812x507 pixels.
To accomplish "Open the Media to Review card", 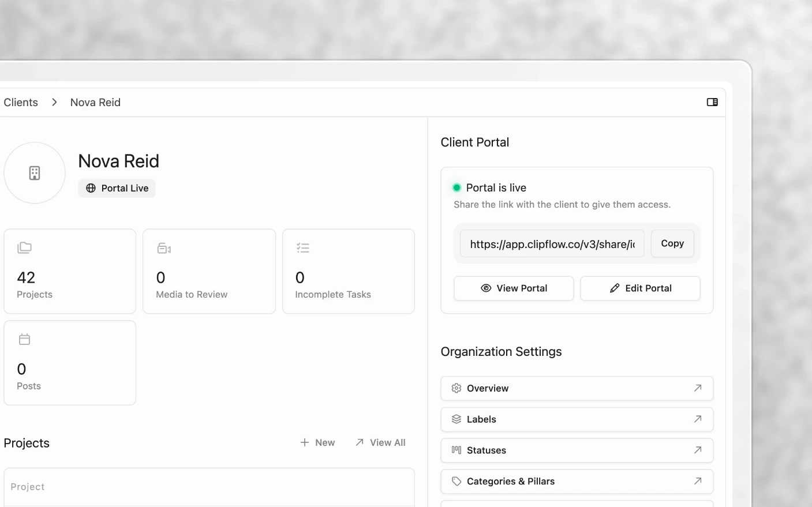I will (x=209, y=271).
